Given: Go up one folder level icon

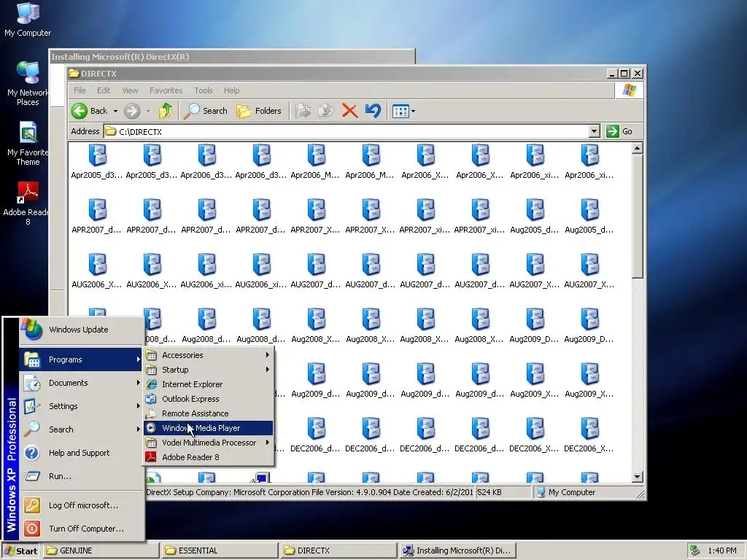Looking at the screenshot, I should click(166, 111).
